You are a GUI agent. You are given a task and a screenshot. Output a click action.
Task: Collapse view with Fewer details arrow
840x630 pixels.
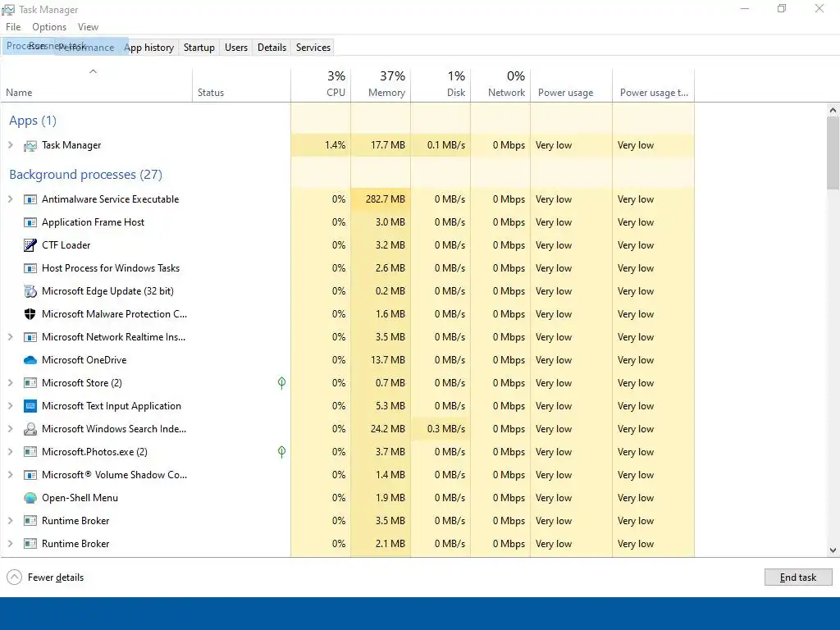click(x=15, y=577)
